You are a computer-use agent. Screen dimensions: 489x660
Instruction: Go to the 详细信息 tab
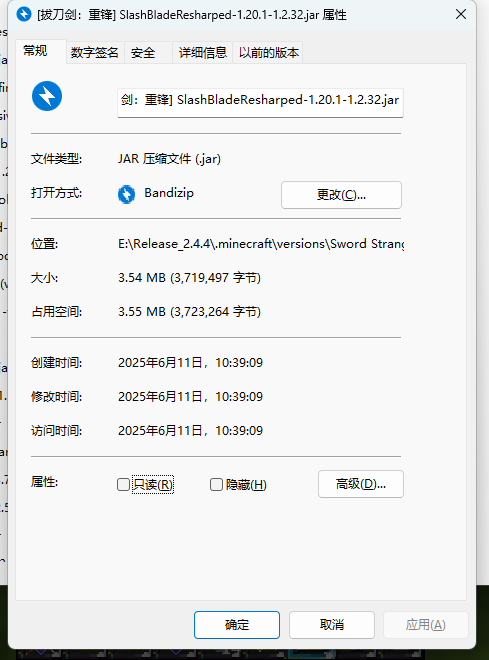[x=203, y=53]
